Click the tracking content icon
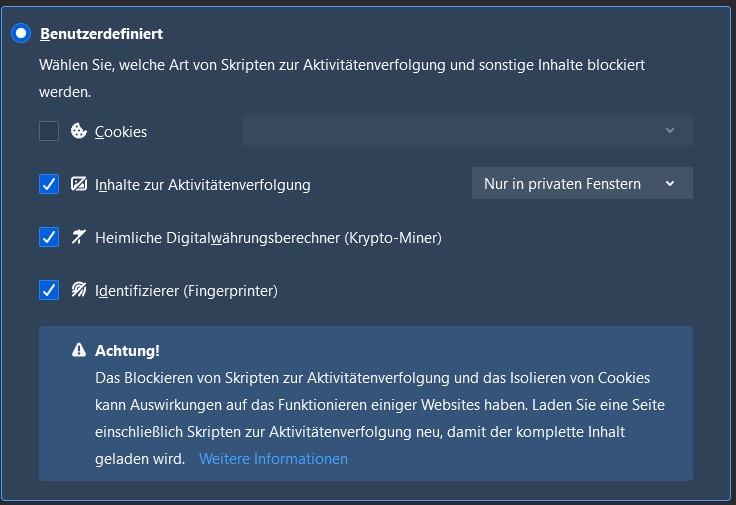The height and width of the screenshot is (505, 736). pos(79,184)
